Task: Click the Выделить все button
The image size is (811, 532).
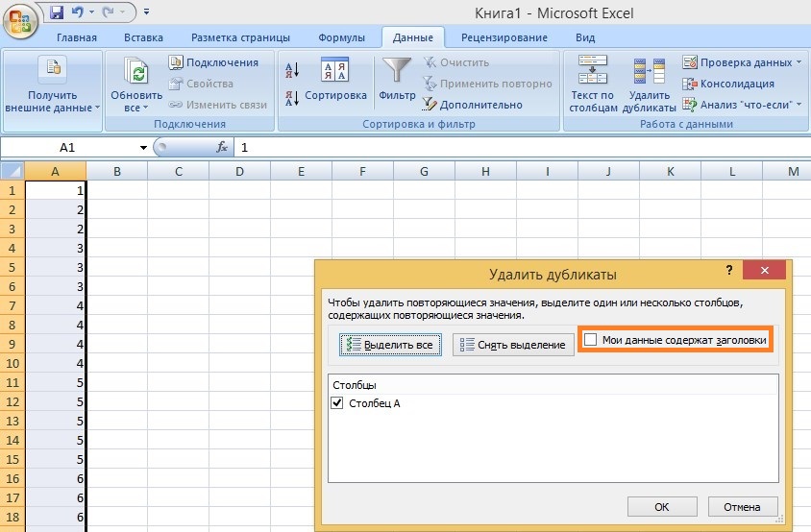Action: [391, 344]
